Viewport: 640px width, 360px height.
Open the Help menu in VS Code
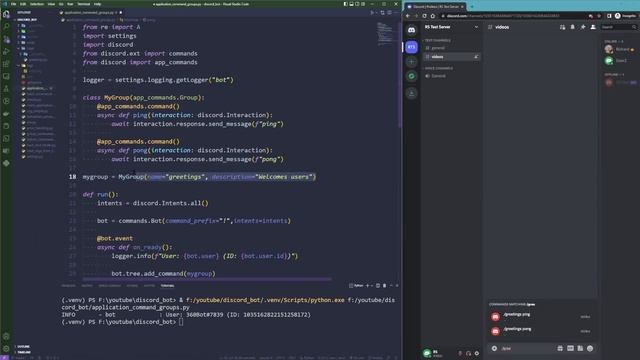(x=97, y=4)
